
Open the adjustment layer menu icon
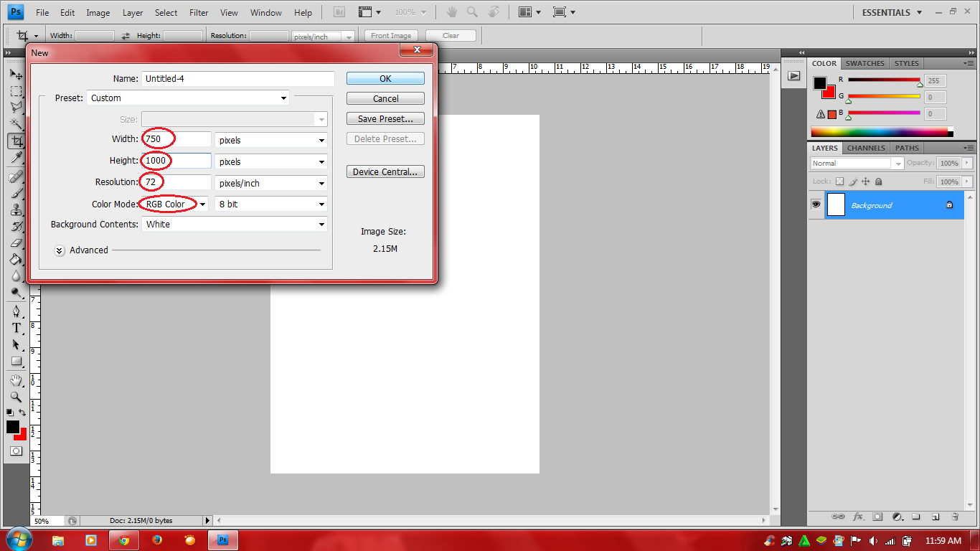click(x=897, y=517)
